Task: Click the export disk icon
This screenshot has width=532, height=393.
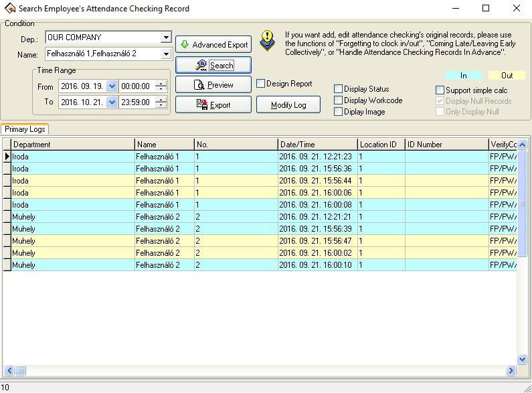Action: 202,104
